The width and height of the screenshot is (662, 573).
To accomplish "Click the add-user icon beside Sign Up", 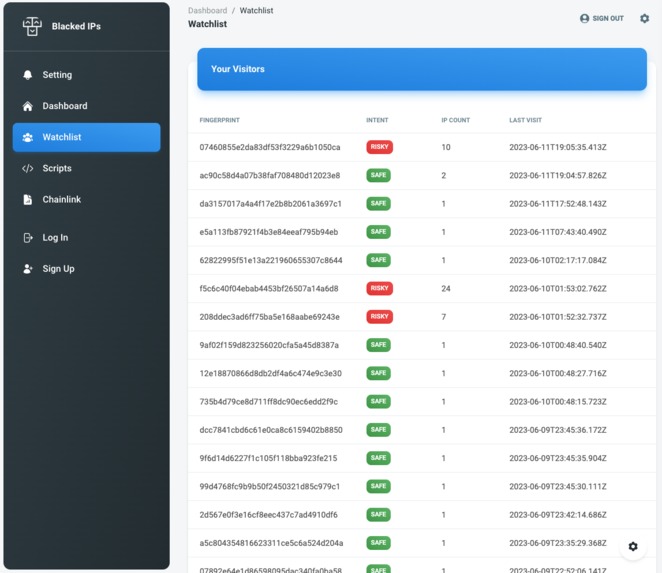I will point(28,269).
